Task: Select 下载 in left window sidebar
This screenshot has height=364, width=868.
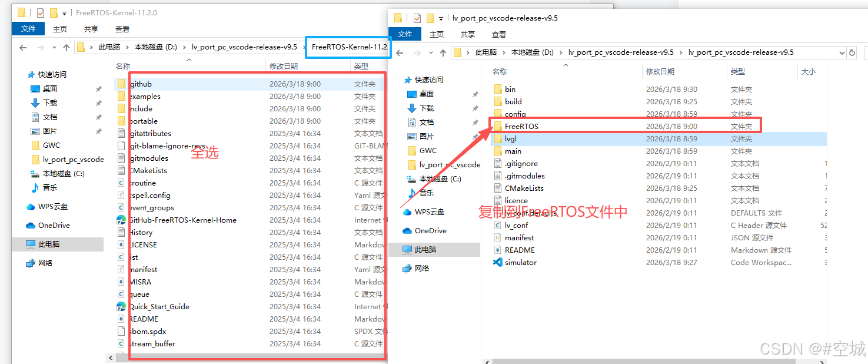Action: (50, 103)
